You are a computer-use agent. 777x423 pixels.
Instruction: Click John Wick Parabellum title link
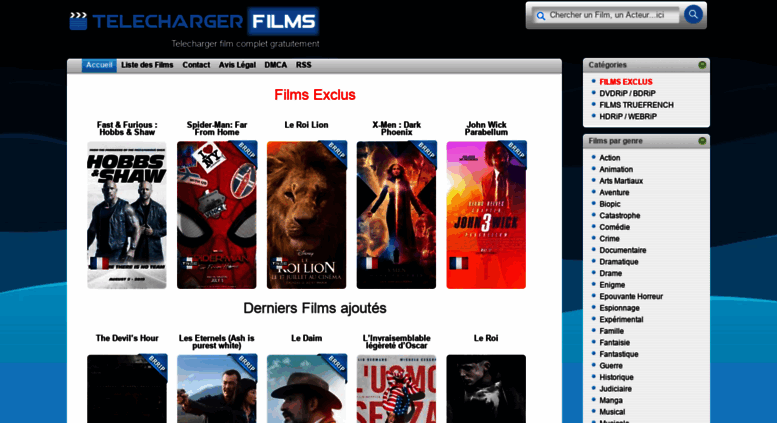tap(486, 128)
